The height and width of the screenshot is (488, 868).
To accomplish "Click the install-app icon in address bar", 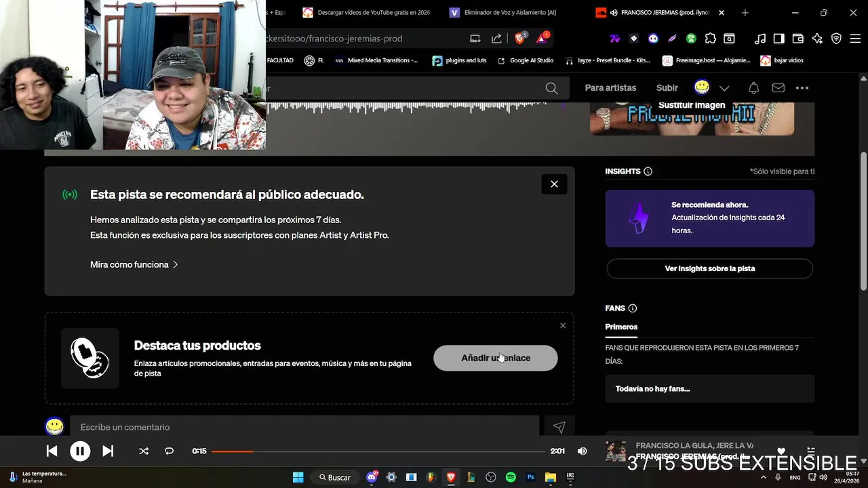I will [x=475, y=39].
